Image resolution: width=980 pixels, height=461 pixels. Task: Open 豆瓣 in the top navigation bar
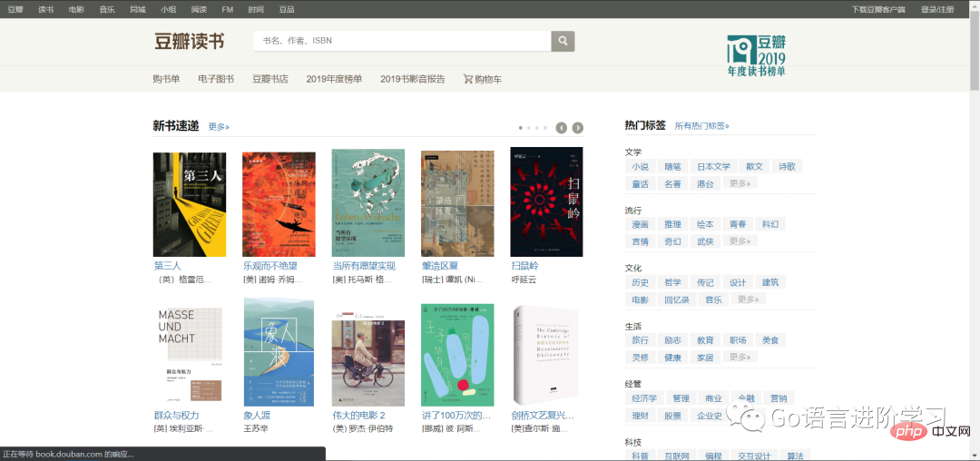click(15, 9)
